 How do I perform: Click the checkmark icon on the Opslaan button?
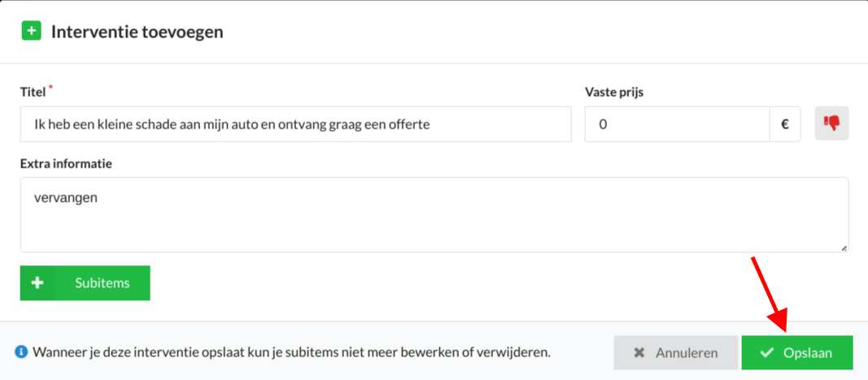(x=766, y=353)
